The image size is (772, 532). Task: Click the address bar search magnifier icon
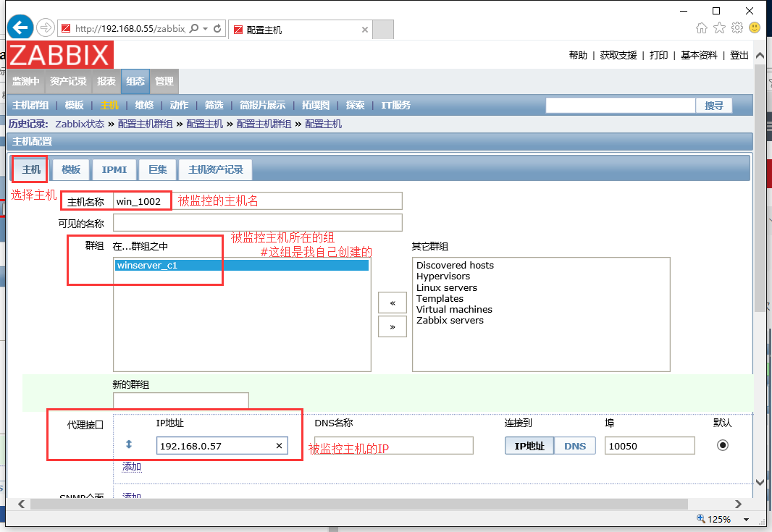[x=194, y=28]
